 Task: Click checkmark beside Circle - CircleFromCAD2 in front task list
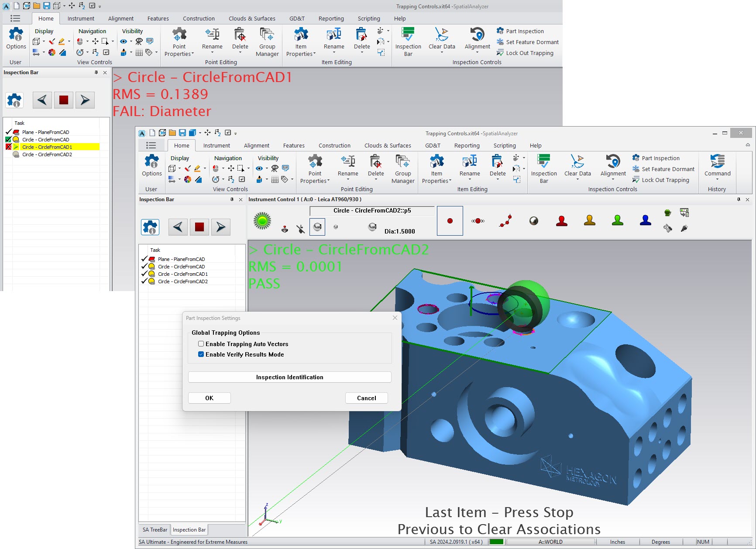144,281
